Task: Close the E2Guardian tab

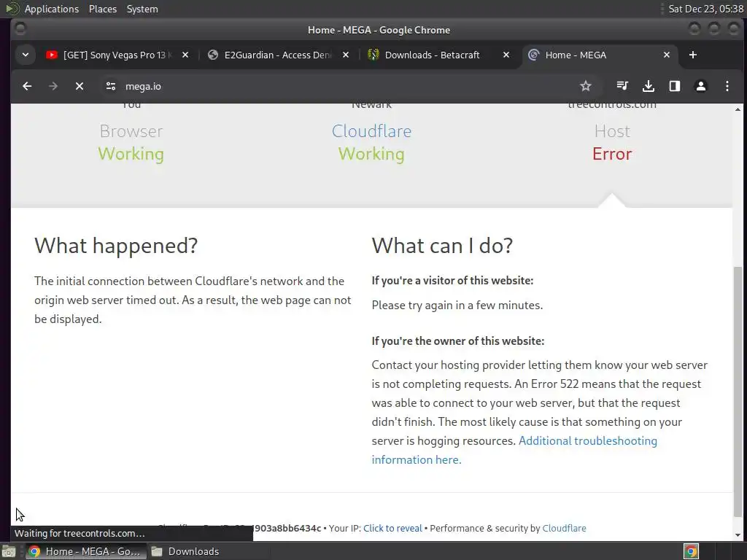Action: [346, 55]
